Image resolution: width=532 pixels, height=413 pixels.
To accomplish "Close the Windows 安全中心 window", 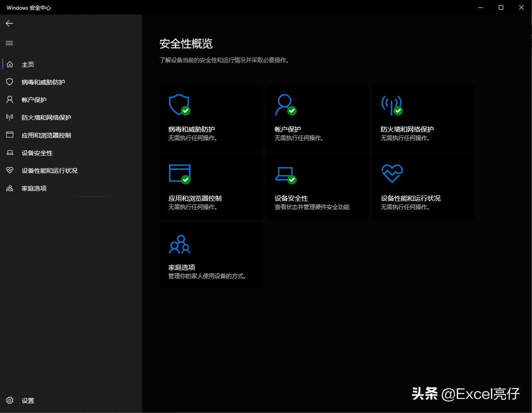I will pyautogui.click(x=521, y=7).
